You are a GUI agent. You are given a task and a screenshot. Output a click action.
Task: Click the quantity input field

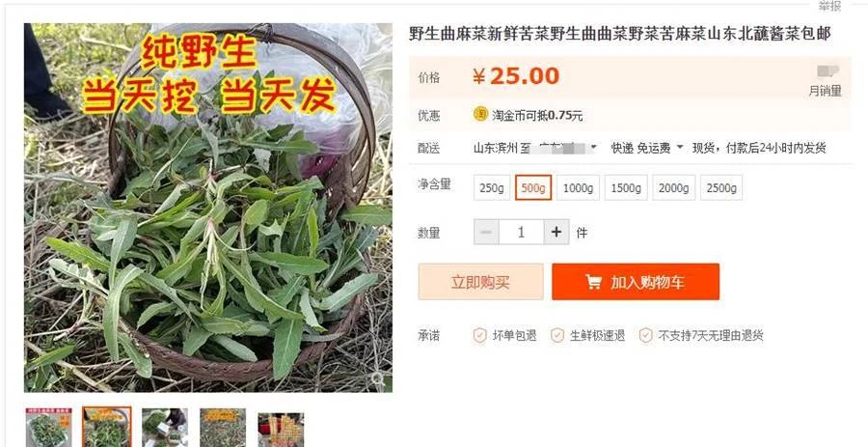521,232
